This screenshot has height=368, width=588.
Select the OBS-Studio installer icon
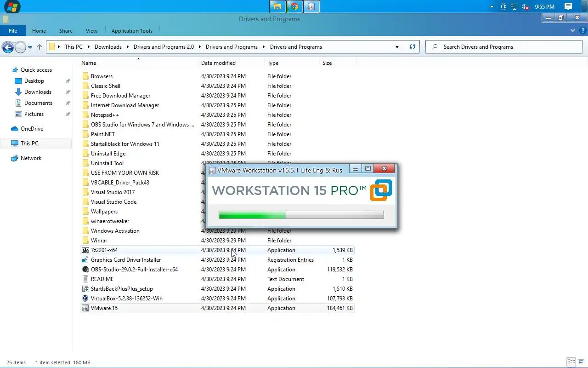[x=85, y=270]
